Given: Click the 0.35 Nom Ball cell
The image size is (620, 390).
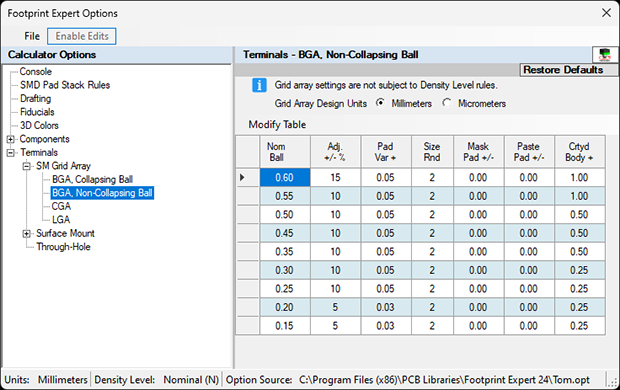Looking at the screenshot, I should click(x=285, y=252).
